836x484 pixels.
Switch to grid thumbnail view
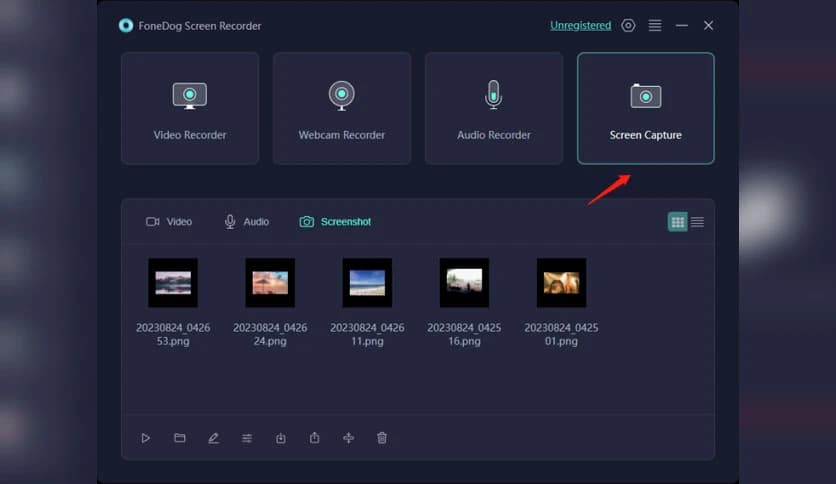678,222
